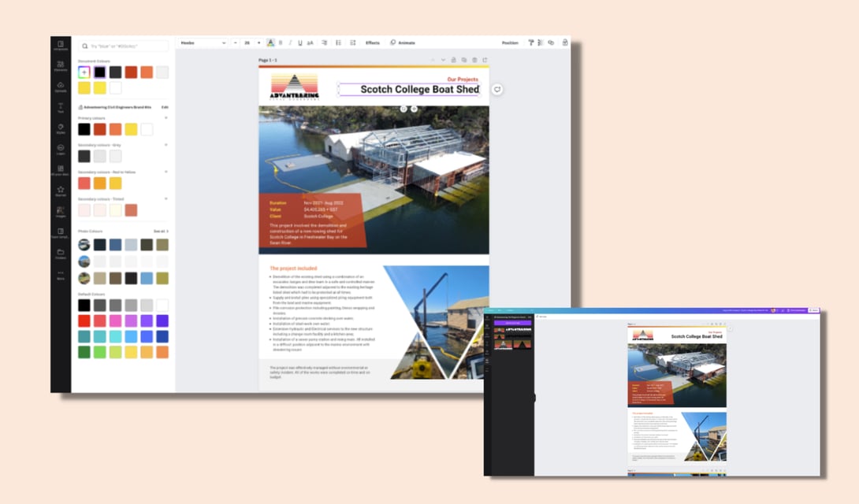The image size is (859, 504).
Task: Open the Folders panel in the sidebar
Action: coord(61,254)
